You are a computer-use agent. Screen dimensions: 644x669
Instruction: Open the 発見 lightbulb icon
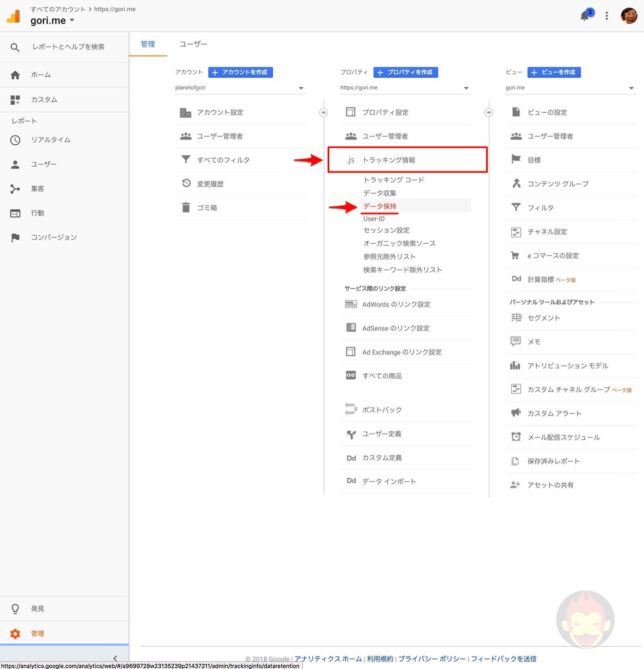pyautogui.click(x=15, y=608)
